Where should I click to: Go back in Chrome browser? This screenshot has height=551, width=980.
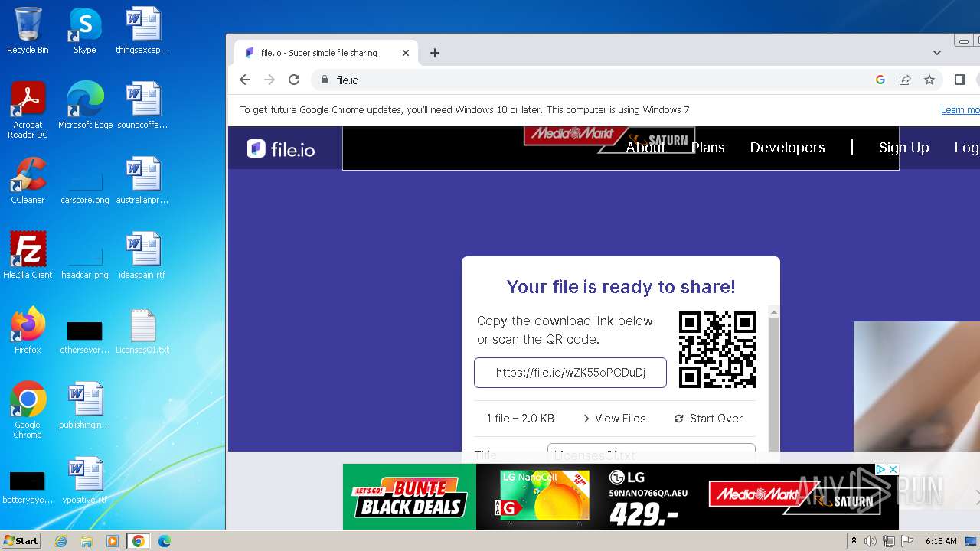pos(245,80)
